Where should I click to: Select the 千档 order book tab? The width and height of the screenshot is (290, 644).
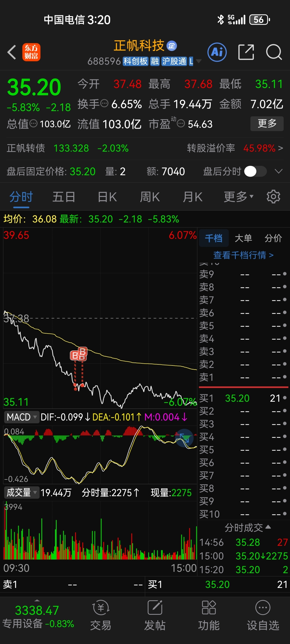tap(214, 238)
